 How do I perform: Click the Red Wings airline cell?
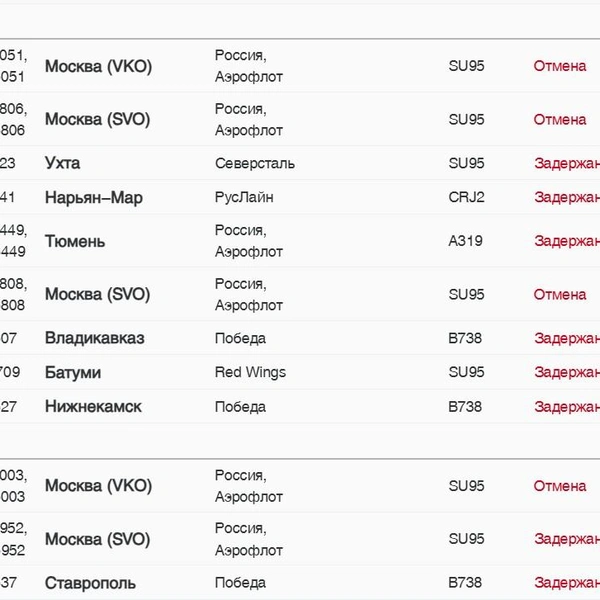(250, 372)
